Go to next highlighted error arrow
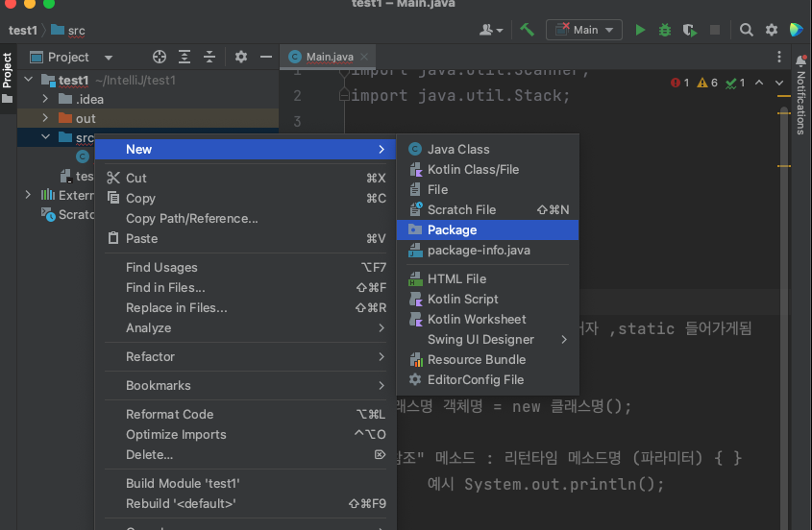The image size is (812, 530). coord(779,83)
